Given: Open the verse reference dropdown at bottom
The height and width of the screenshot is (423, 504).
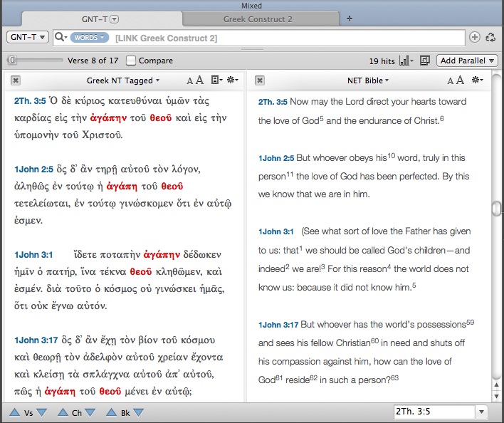Looking at the screenshot, I should [482, 412].
